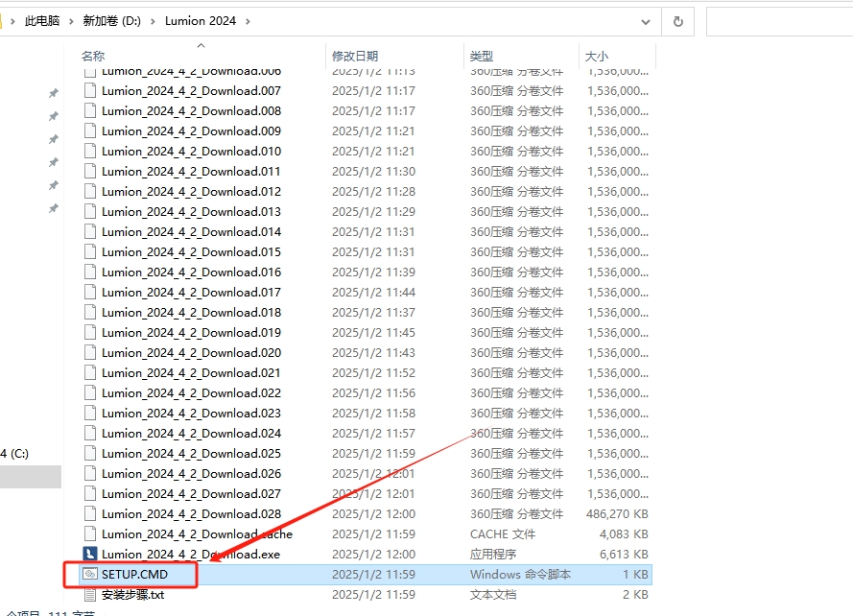Select file Lumion_2024_4_2_Download.018
Screen dimensions: 853x616
coord(191,312)
